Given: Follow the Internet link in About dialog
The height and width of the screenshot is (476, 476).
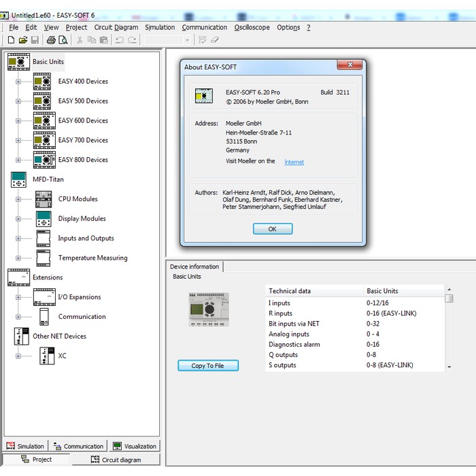Looking at the screenshot, I should tap(294, 162).
